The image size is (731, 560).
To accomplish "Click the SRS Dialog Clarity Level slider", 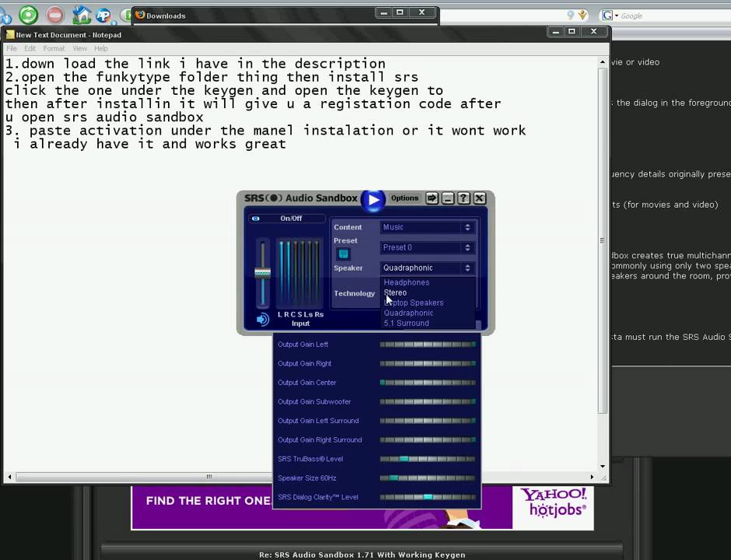I will 428,497.
